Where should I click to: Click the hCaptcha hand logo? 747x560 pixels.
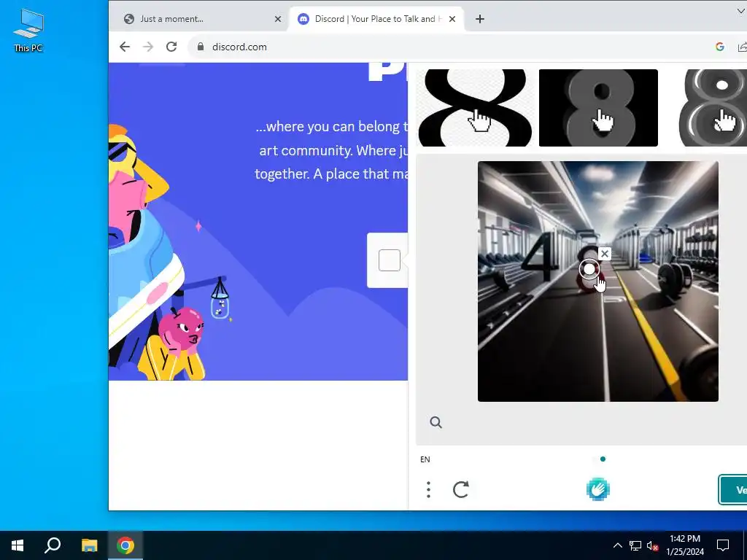[598, 489]
